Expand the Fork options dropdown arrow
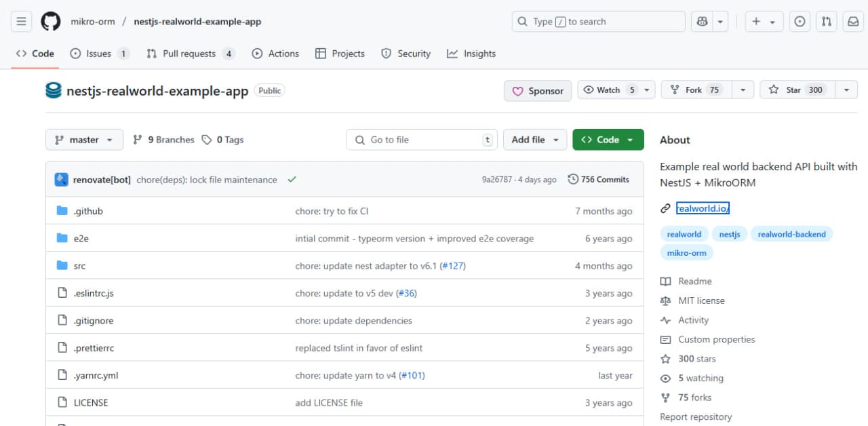Image resolution: width=868 pixels, height=426 pixels. pyautogui.click(x=743, y=90)
